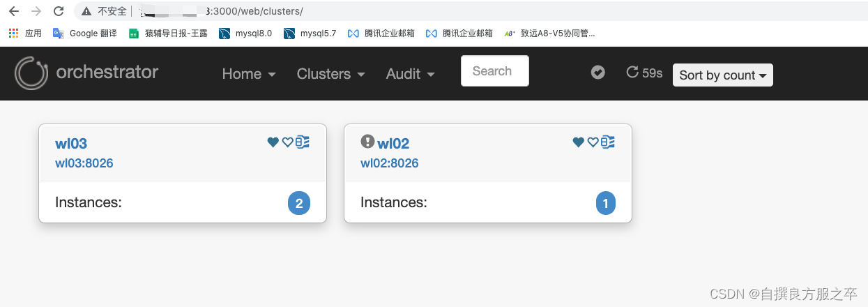Click the topology list icon on wl03 card

click(x=303, y=142)
